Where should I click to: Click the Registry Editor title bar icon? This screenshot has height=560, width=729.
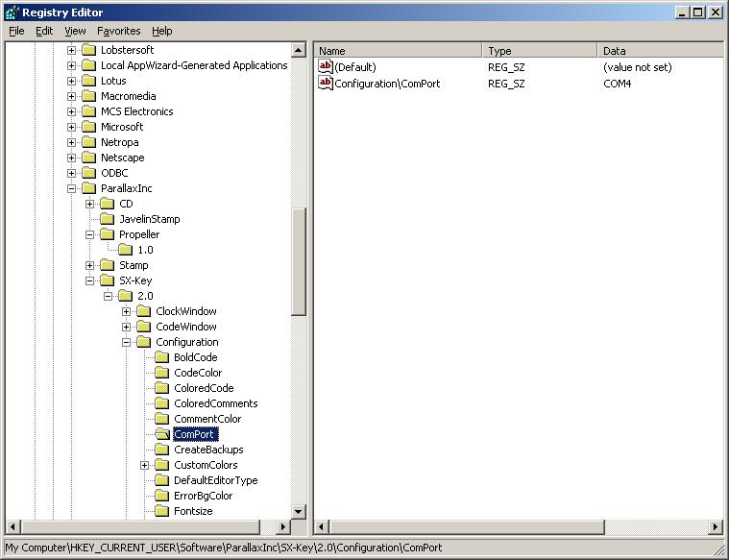tap(12, 12)
